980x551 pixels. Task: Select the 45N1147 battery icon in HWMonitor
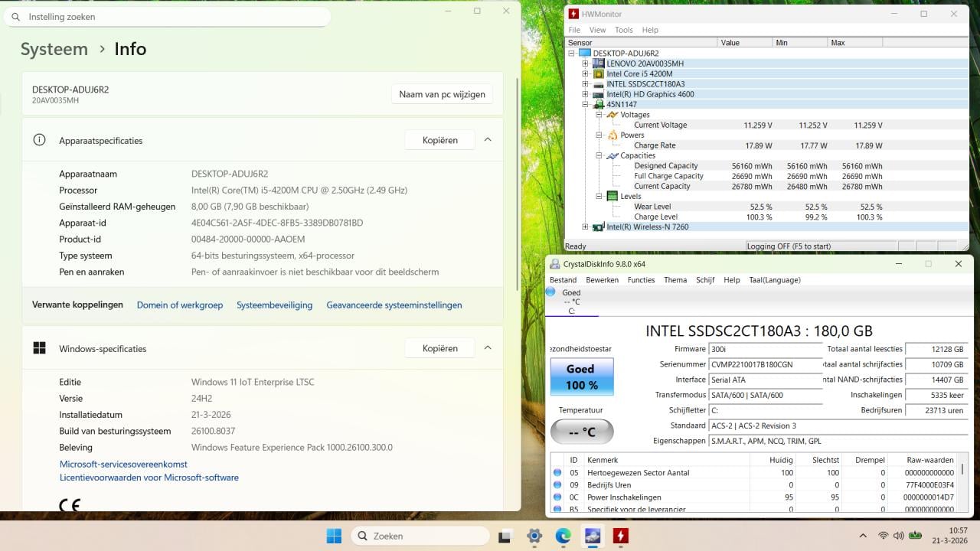(x=599, y=104)
